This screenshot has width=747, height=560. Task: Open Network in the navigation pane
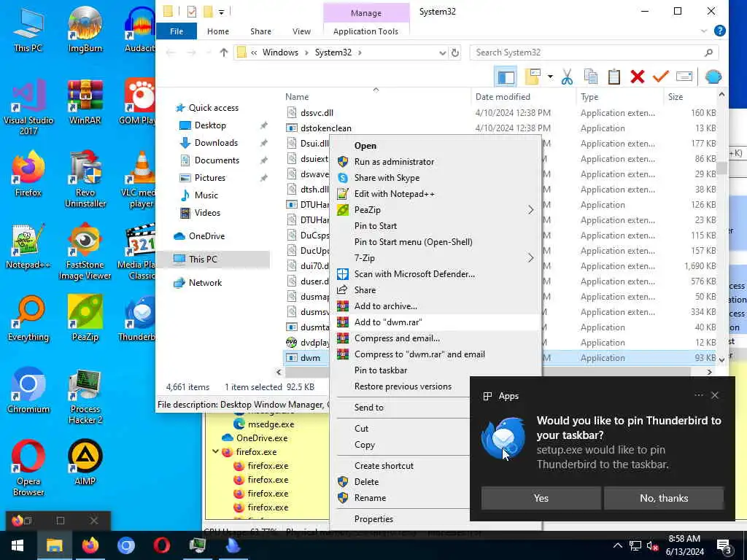(205, 283)
